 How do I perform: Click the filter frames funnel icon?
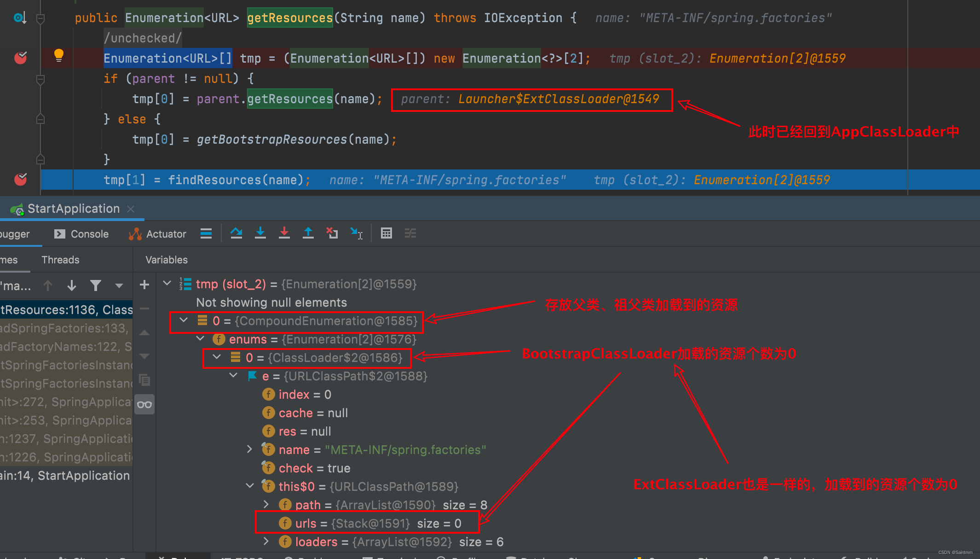pyautogui.click(x=95, y=286)
